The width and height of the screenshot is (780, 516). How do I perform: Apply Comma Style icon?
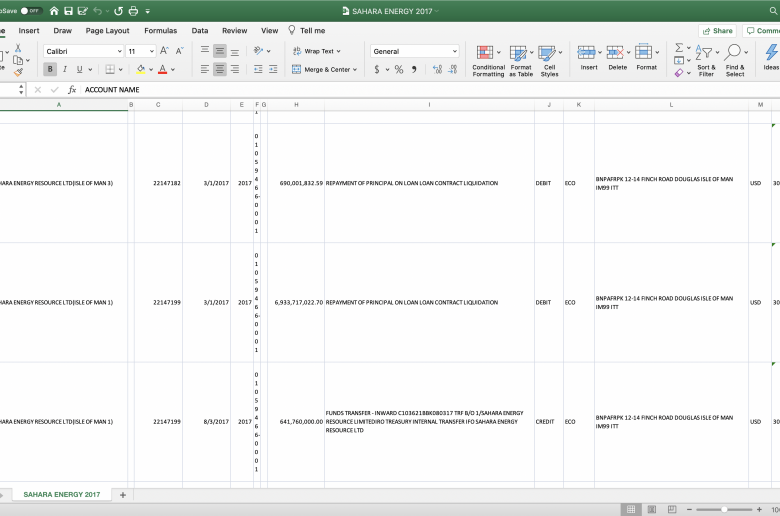tap(414, 70)
